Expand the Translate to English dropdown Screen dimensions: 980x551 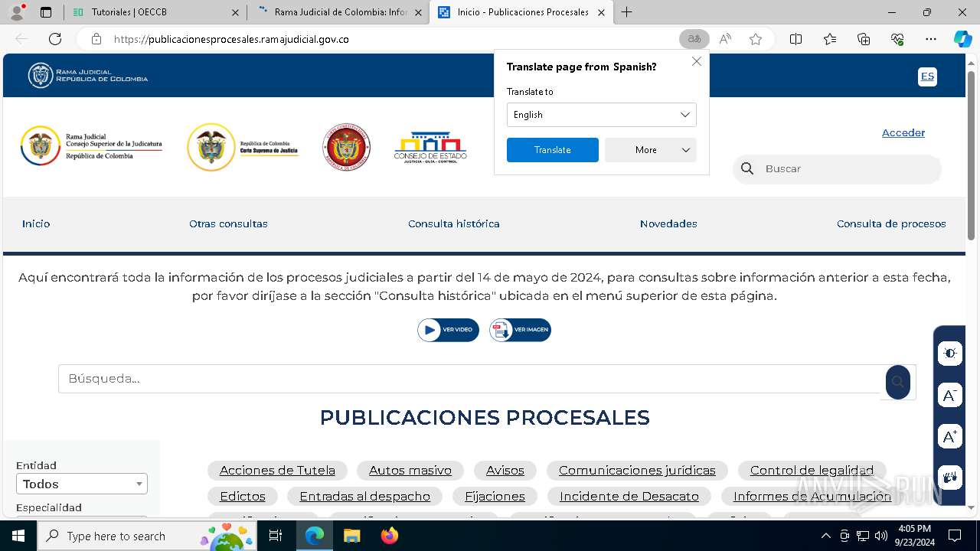pos(602,115)
